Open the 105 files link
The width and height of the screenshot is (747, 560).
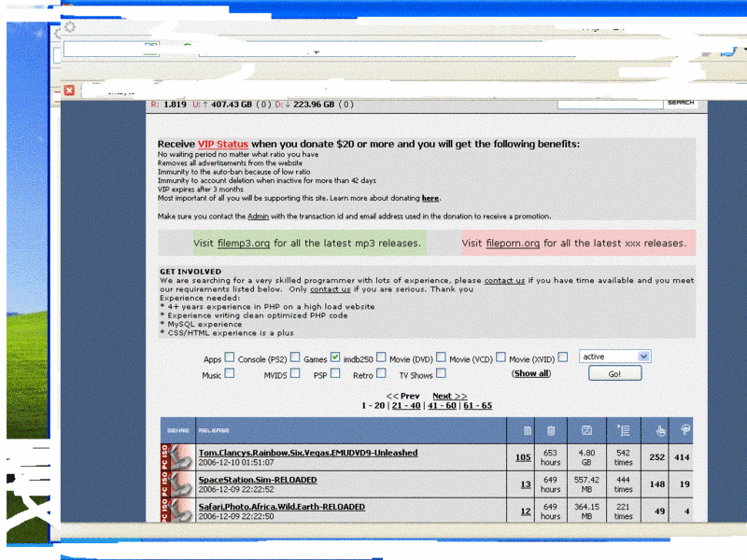[523, 457]
